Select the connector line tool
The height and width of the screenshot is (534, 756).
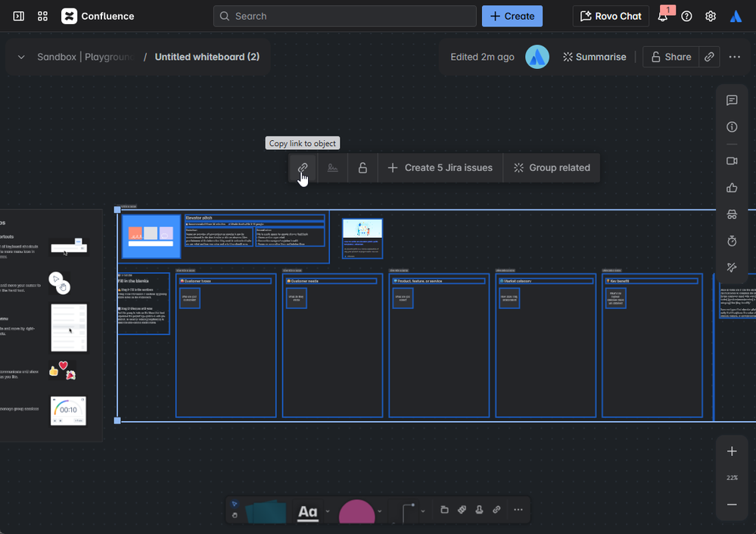click(x=409, y=512)
